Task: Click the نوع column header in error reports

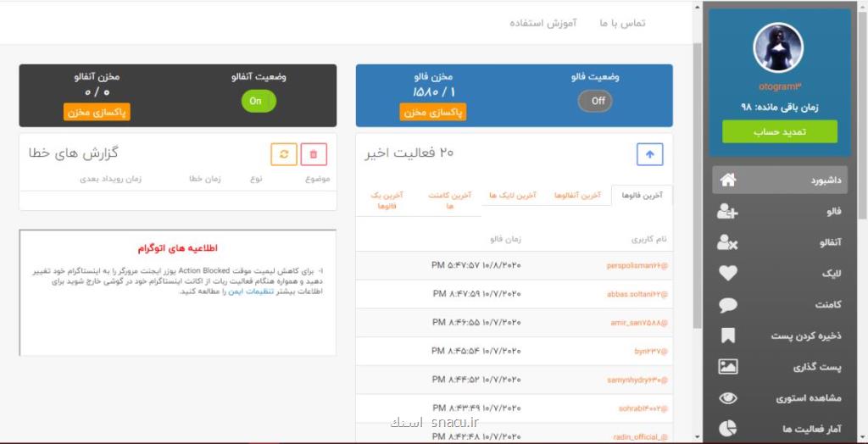Action: pyautogui.click(x=256, y=179)
